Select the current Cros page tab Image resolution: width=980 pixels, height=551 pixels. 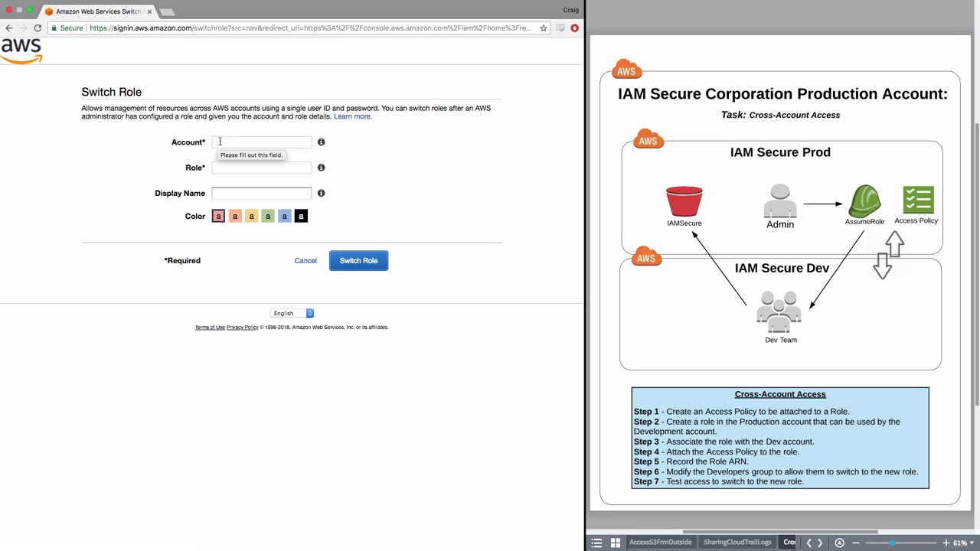point(789,543)
